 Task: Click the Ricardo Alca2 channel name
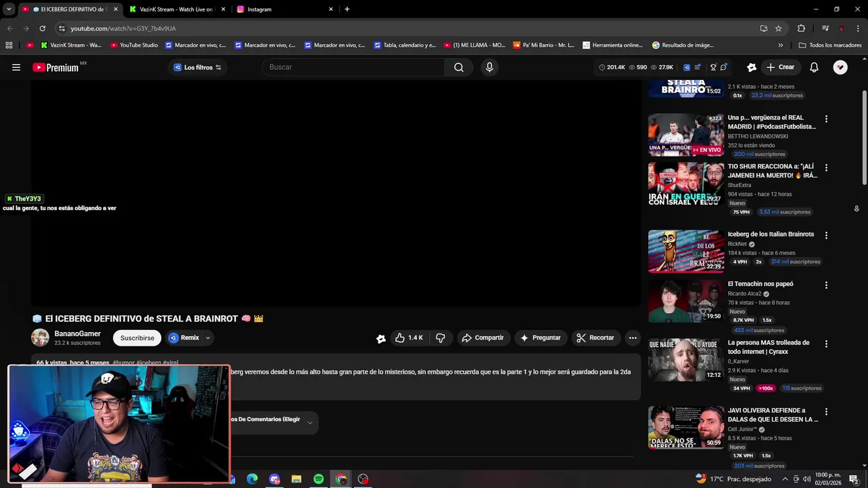tap(745, 294)
